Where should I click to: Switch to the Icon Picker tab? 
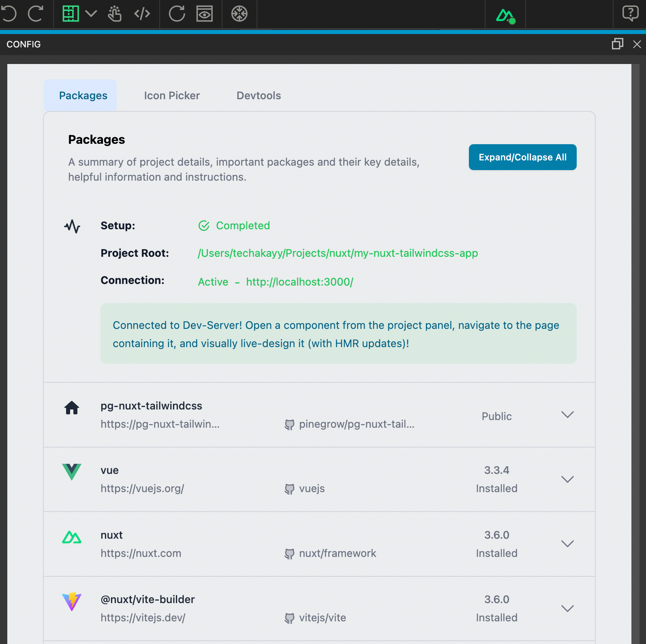(172, 96)
